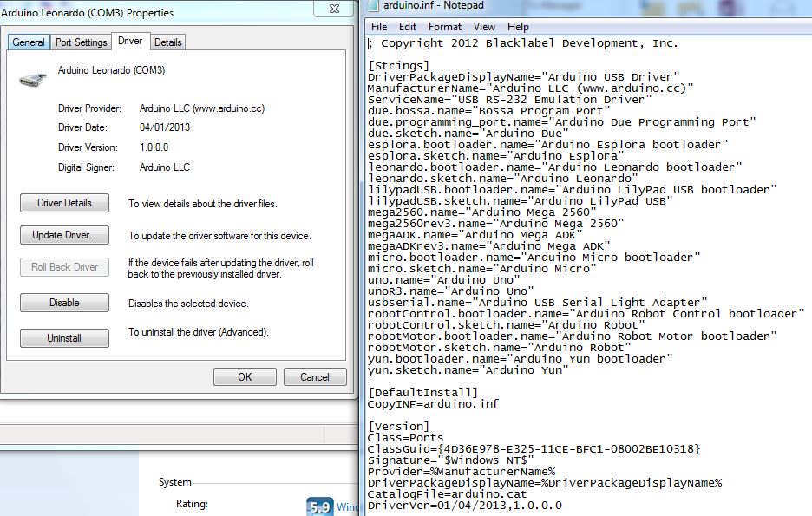Click the "lilypadUSB.bootloader.name" line

(x=573, y=190)
